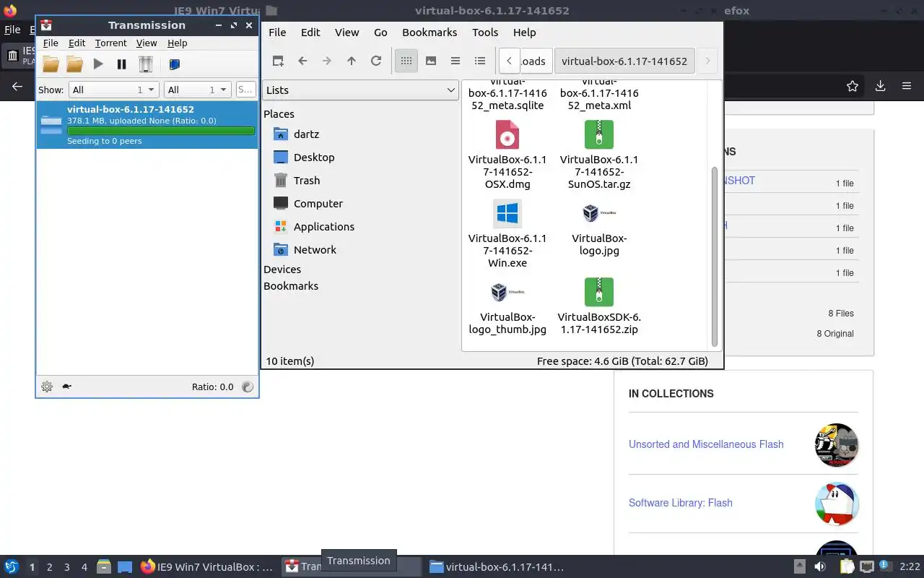Open the taskbar start menu icon
The image size is (924, 578).
point(12,567)
